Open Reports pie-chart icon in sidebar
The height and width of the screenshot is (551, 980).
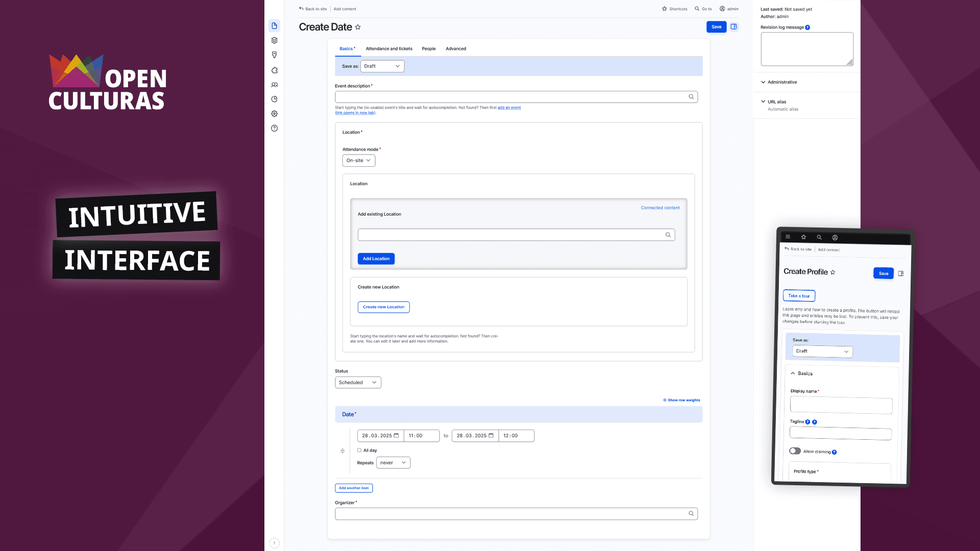pos(274,99)
